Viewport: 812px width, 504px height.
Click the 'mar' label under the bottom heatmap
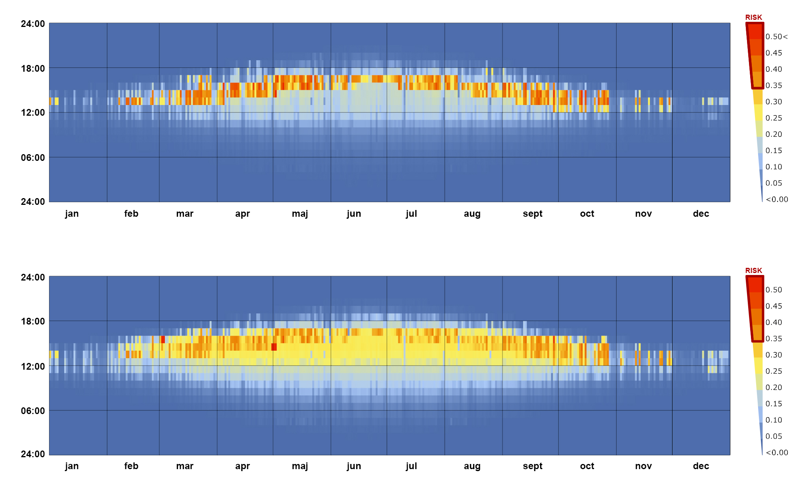pos(185,466)
